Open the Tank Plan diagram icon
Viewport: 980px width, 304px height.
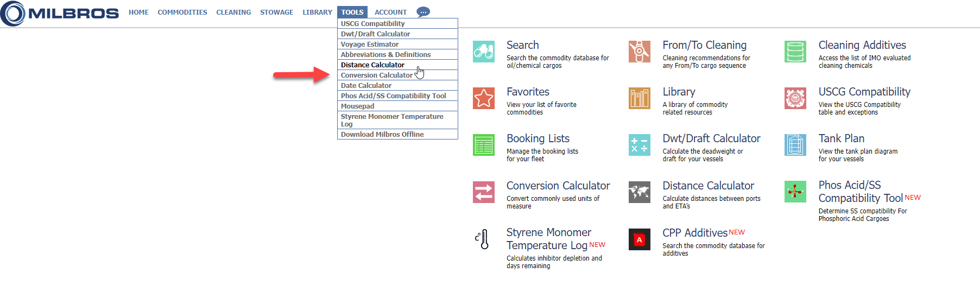tap(795, 145)
